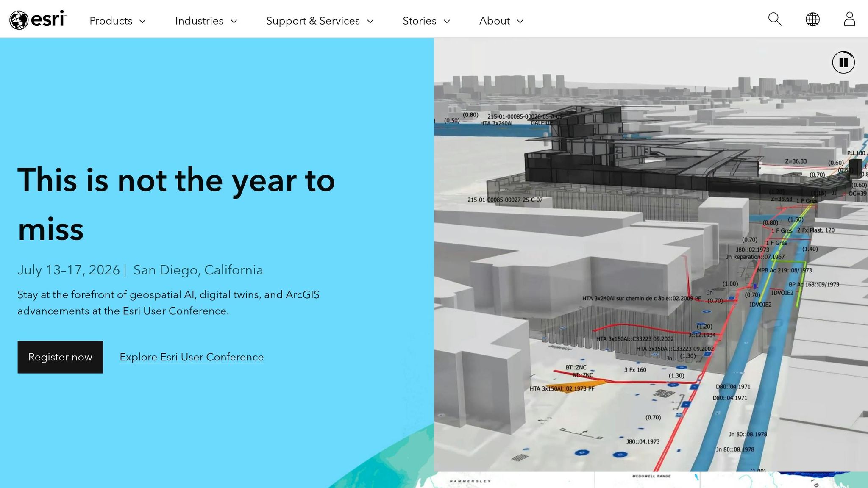Open the Support & Services menu label

(313, 21)
